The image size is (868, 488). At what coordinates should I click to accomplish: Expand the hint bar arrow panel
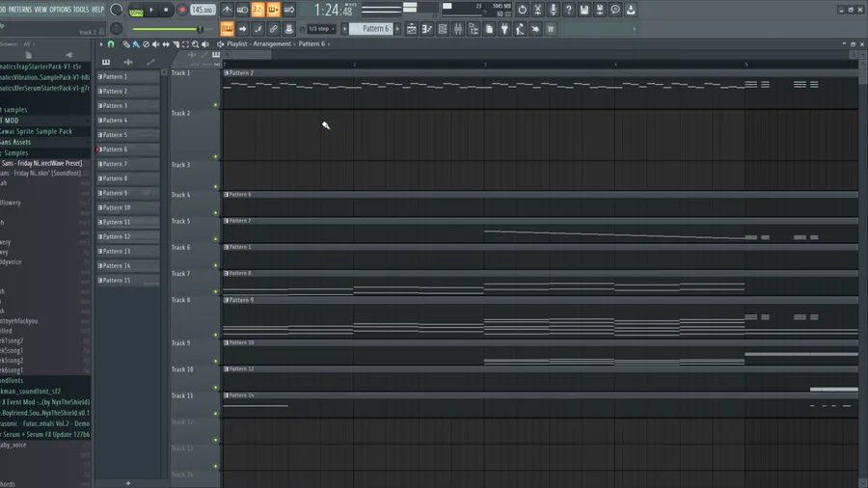(635, 29)
